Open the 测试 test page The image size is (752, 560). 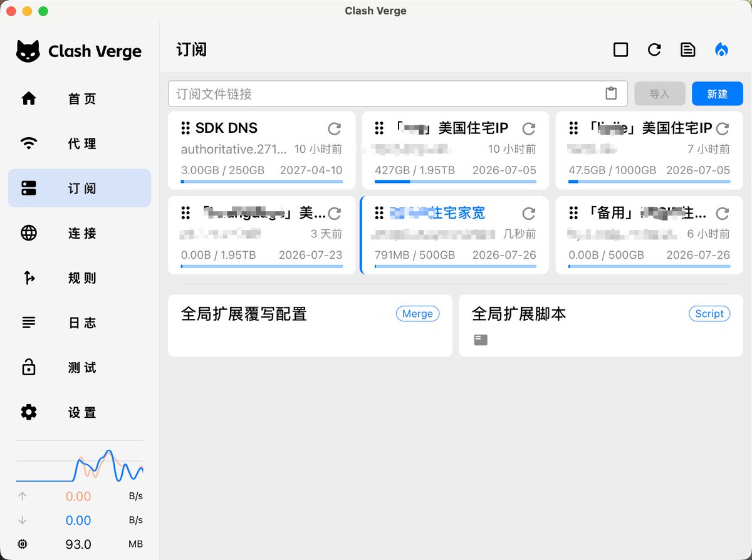80,368
